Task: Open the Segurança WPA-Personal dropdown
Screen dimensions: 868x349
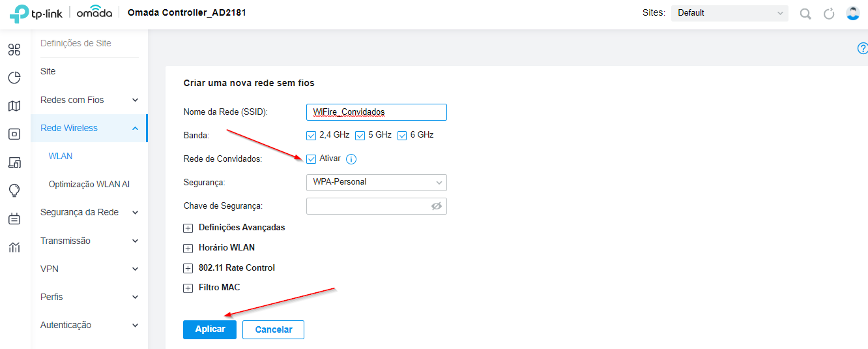Action: 377,182
